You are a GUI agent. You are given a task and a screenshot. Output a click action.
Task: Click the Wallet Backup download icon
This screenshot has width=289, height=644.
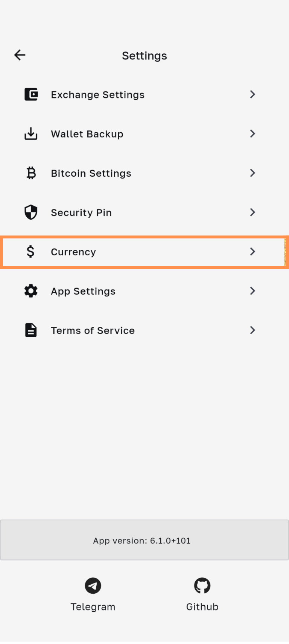point(31,134)
